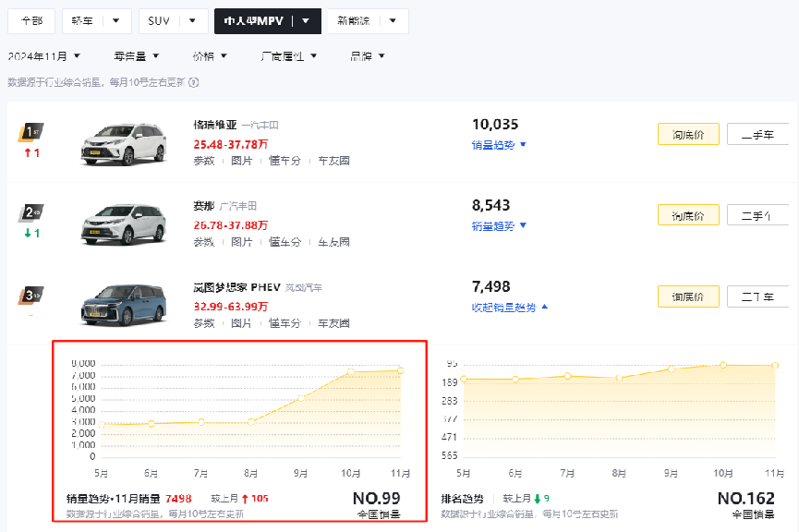Click the 10,035 sales figure
The width and height of the screenshot is (799, 532).
[495, 125]
